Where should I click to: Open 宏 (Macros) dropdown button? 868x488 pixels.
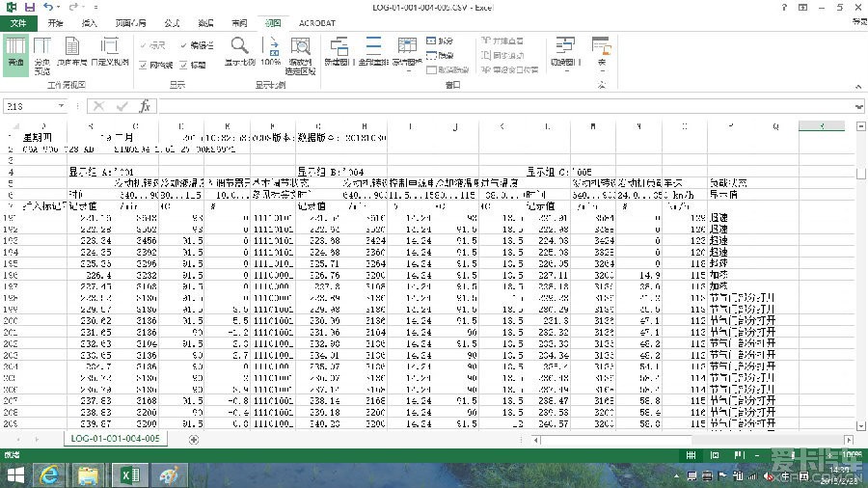click(x=601, y=54)
